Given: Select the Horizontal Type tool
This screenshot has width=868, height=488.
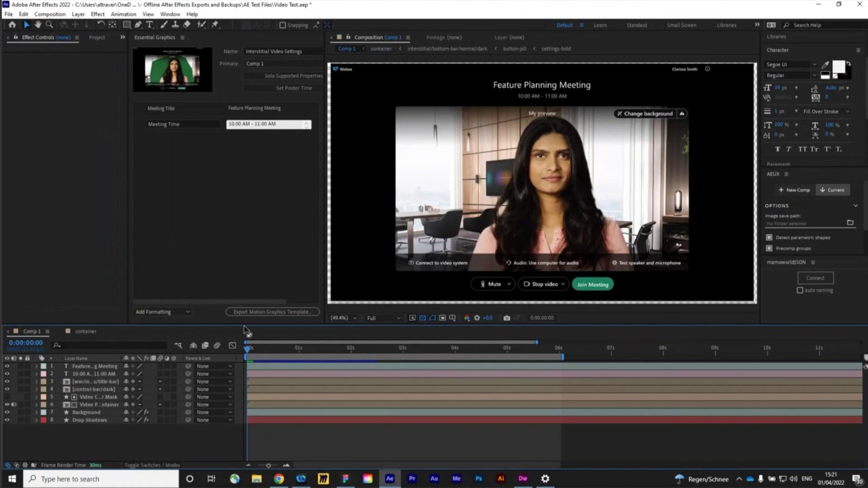Looking at the screenshot, I should tap(150, 25).
